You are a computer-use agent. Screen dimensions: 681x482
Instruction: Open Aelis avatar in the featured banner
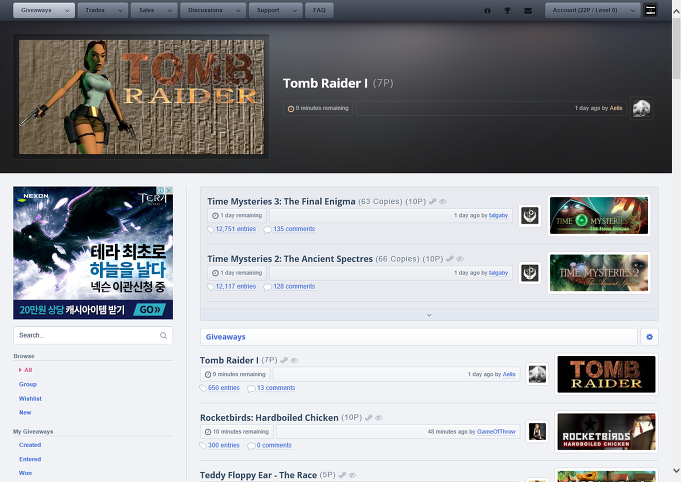click(641, 108)
